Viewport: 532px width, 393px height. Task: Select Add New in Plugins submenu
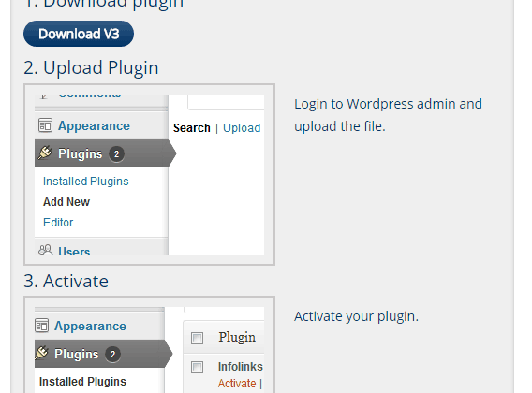tap(66, 202)
